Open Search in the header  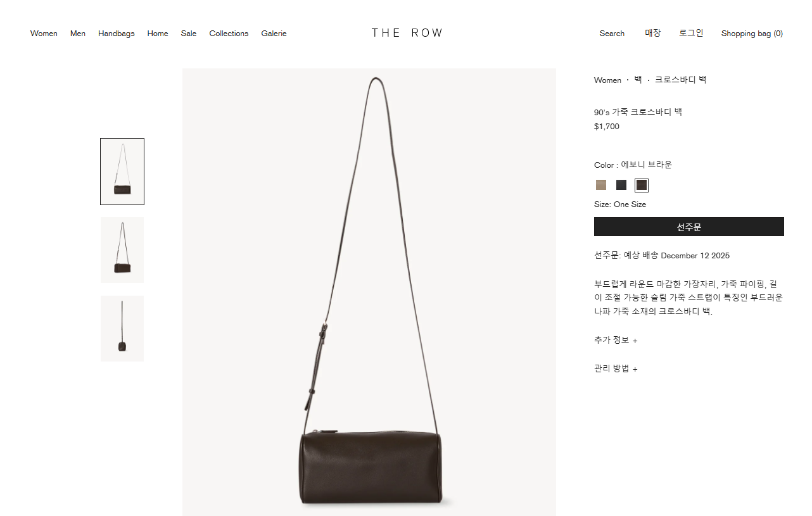pos(612,34)
